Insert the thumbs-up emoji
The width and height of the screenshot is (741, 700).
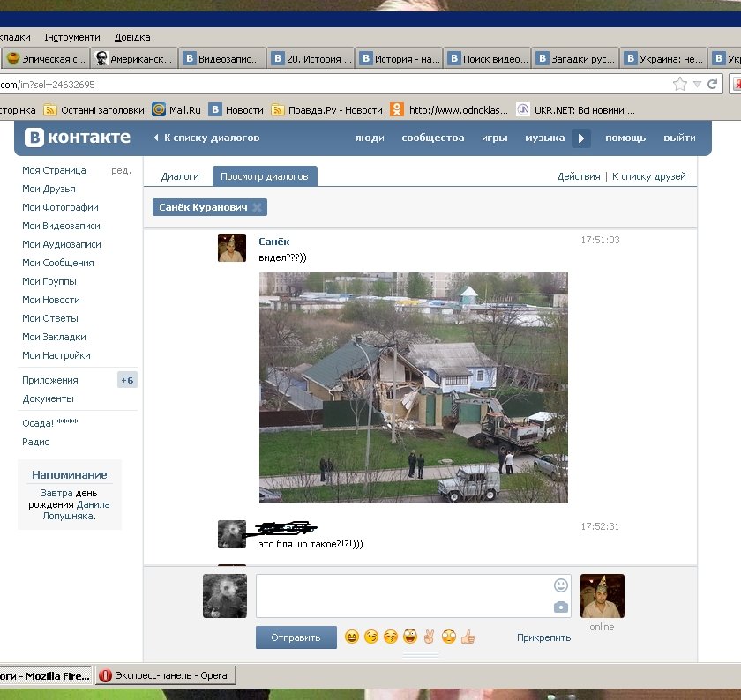click(x=468, y=637)
